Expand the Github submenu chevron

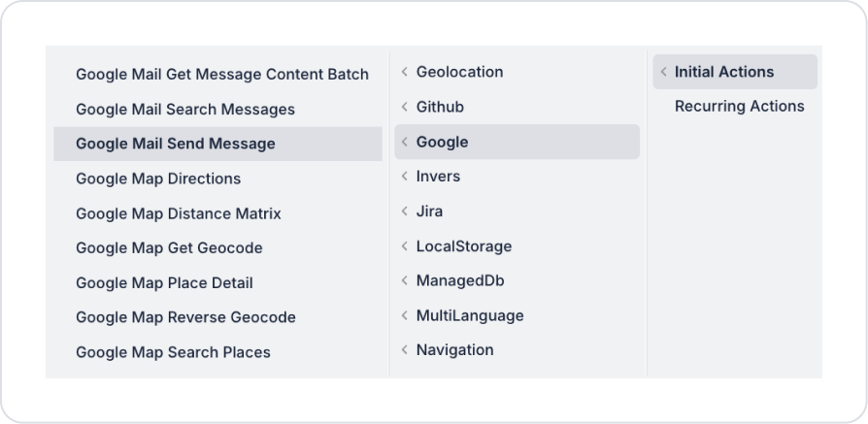click(405, 107)
